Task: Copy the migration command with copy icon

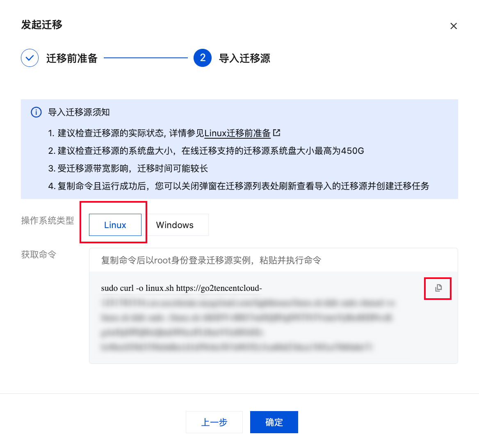Action: coord(438,288)
